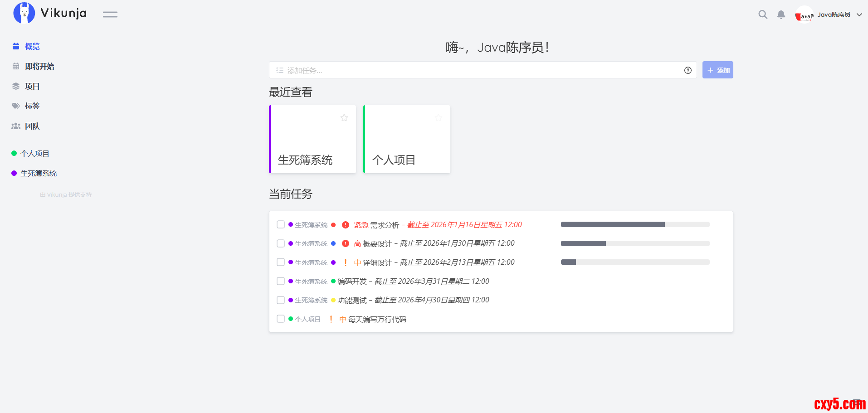
Task: Click the 需求分析 progress bar
Action: 635,224
